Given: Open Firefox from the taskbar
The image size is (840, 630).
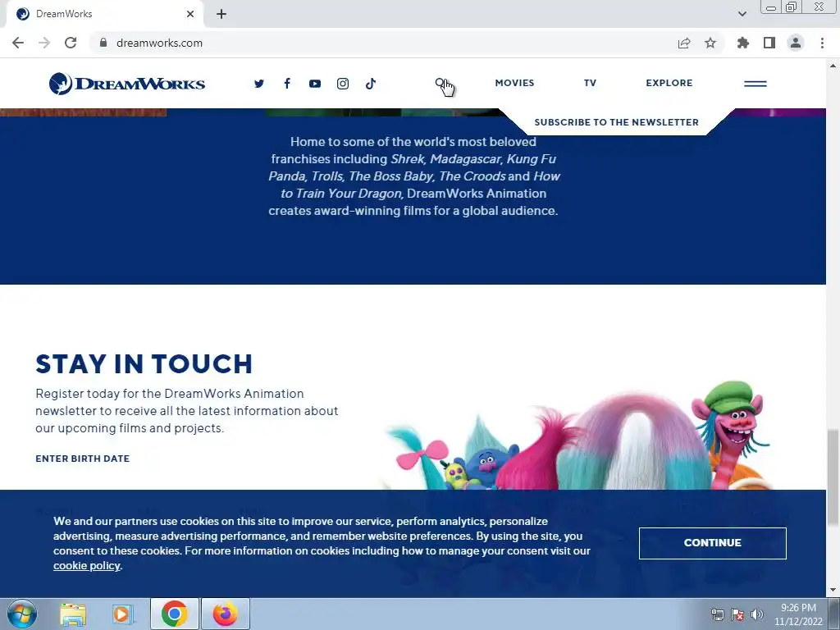Looking at the screenshot, I should click(226, 614).
